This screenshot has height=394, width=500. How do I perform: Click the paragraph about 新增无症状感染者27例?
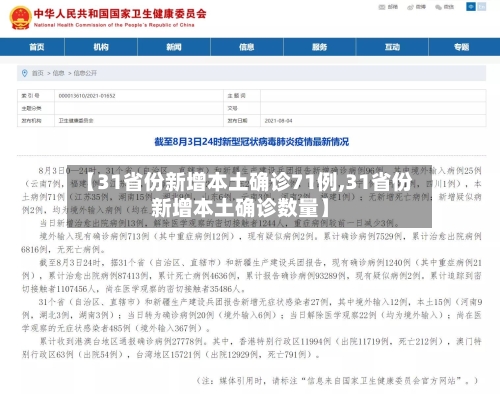click(x=252, y=315)
